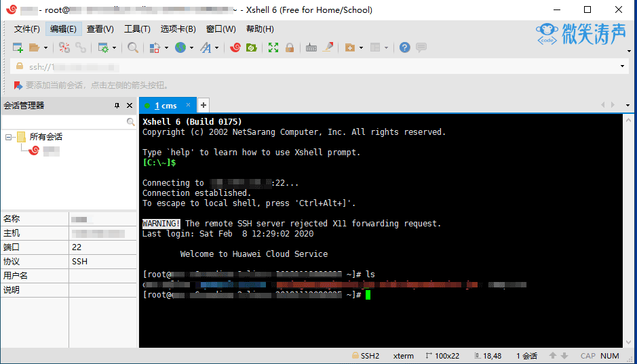
Task: Click the Font toolbar icon
Action: 206,47
